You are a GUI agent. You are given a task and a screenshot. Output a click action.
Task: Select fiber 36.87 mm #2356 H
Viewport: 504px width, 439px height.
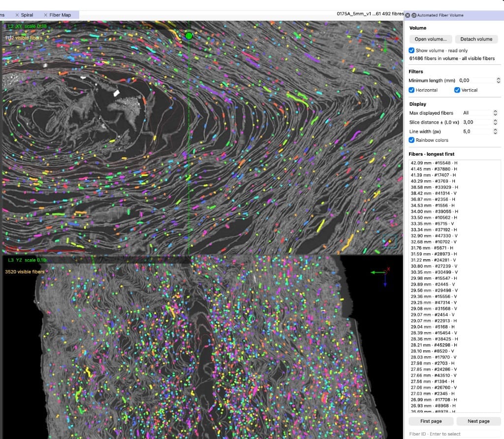pyautogui.click(x=454, y=199)
